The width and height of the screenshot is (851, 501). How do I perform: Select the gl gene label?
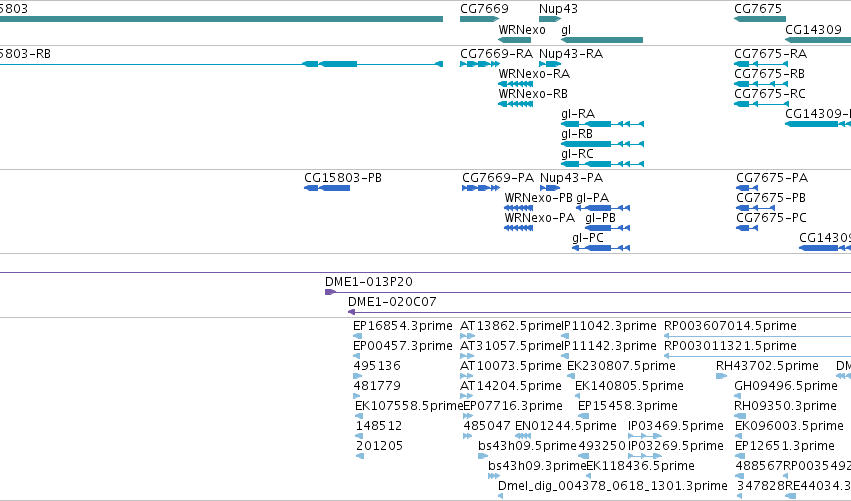coord(566,30)
